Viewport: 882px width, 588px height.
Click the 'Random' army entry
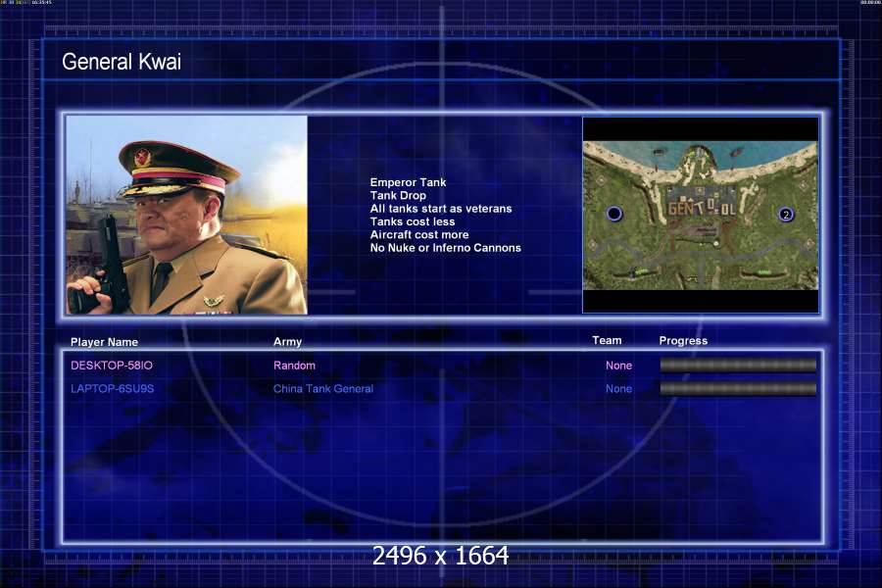coord(294,366)
